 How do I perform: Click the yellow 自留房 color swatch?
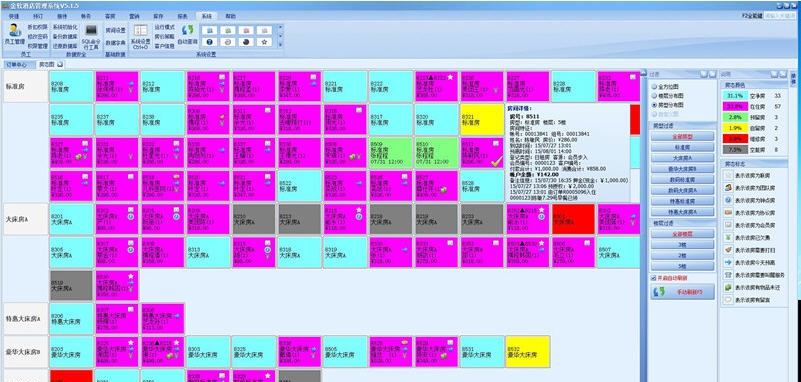tap(735, 128)
